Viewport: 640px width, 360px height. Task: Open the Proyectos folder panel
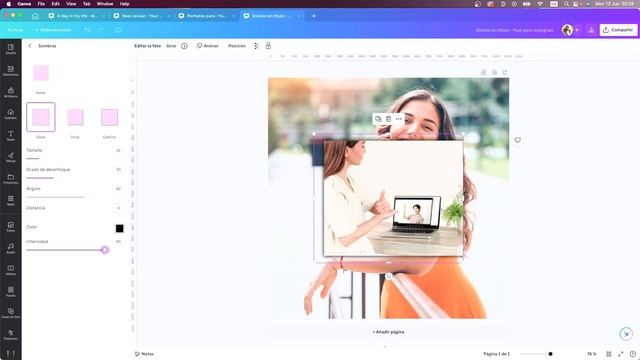(x=11, y=179)
